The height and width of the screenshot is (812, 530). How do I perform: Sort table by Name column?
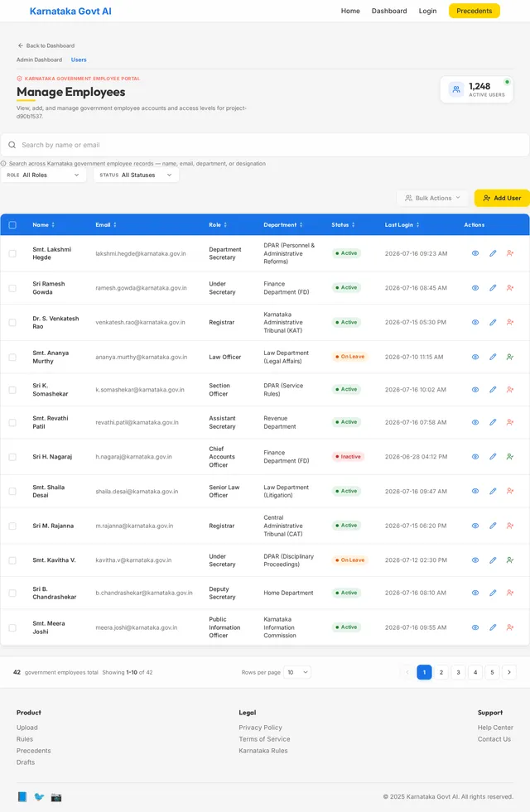tap(44, 225)
